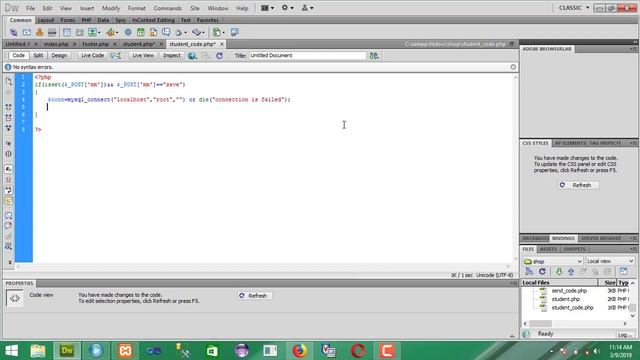Click the Remove Comment icon
The image size is (640, 360).
pos(9,225)
